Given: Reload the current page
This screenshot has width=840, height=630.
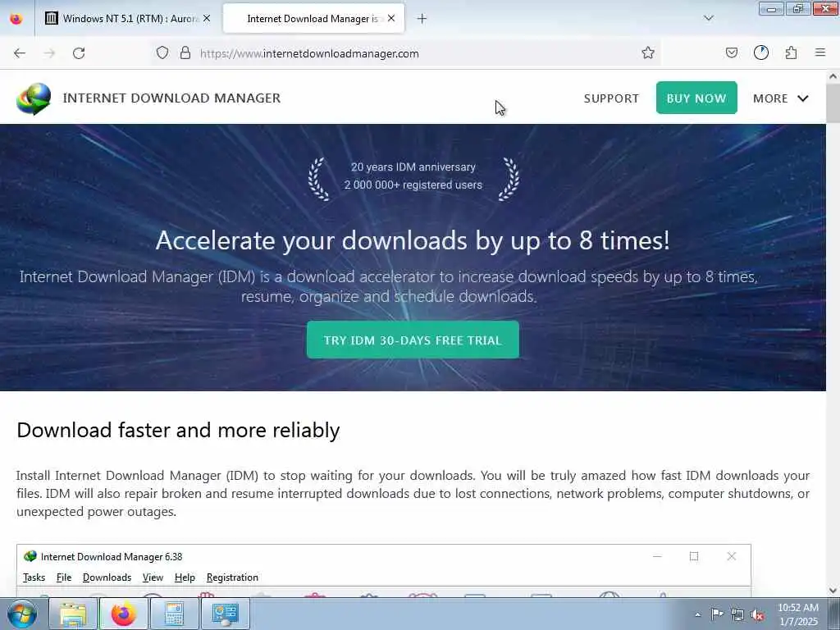Looking at the screenshot, I should pyautogui.click(x=79, y=53).
